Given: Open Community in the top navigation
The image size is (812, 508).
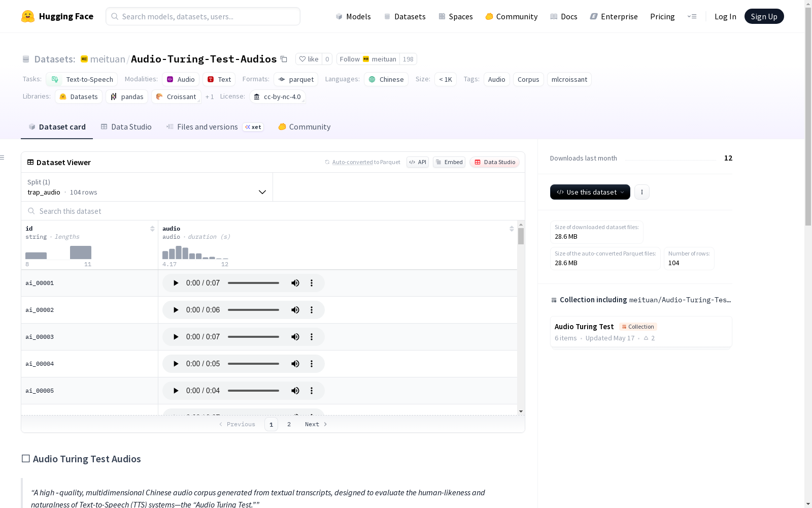Looking at the screenshot, I should coord(512,16).
